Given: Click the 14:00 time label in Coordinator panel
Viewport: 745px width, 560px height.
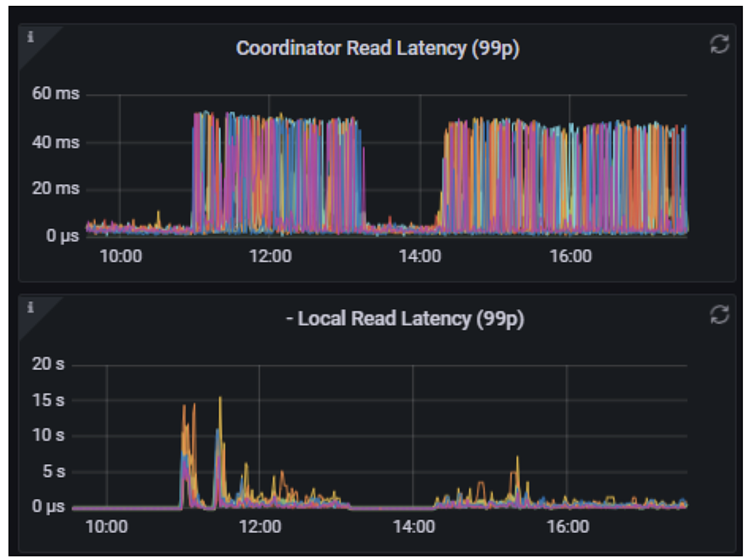Looking at the screenshot, I should (x=420, y=257).
